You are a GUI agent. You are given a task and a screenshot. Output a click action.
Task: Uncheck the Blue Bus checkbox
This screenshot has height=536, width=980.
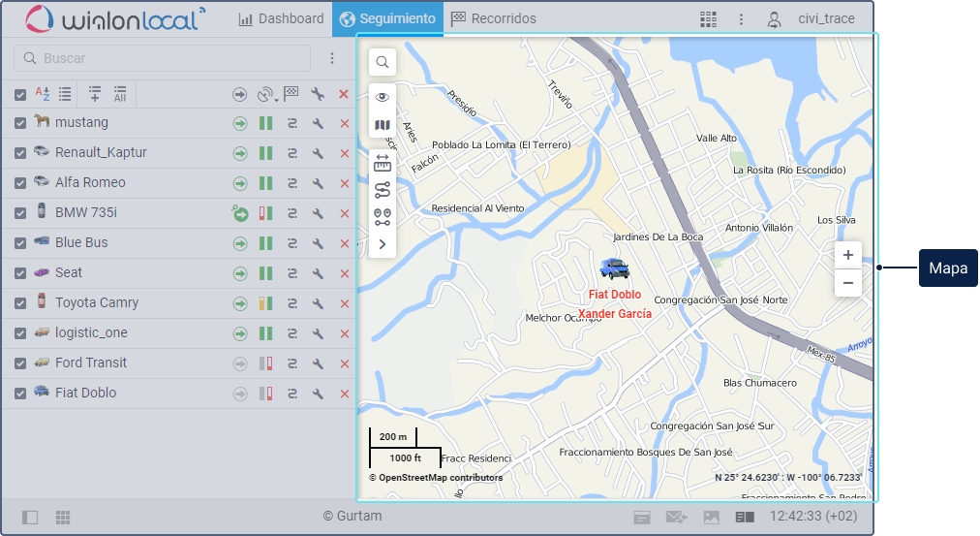20,243
